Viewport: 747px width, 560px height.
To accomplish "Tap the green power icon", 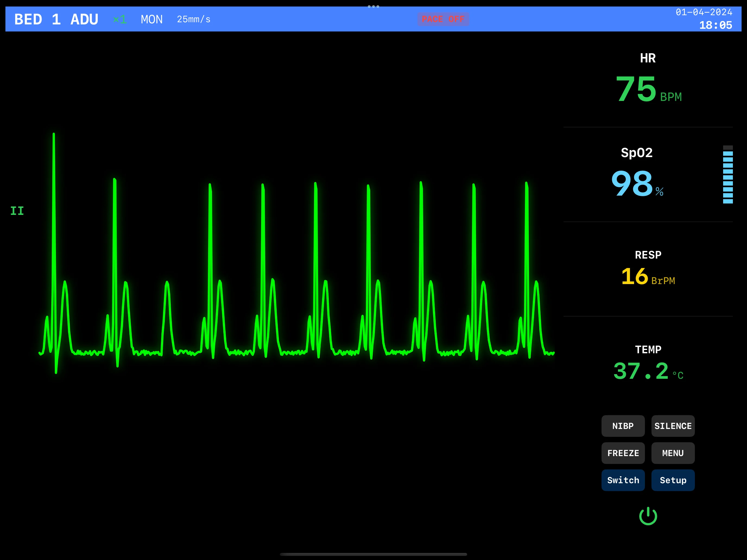I will point(648,516).
